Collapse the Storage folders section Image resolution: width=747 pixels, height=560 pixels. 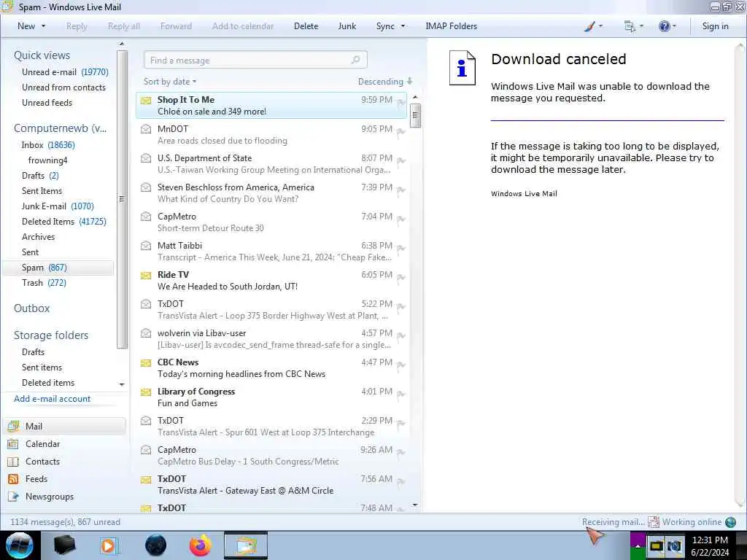51,335
